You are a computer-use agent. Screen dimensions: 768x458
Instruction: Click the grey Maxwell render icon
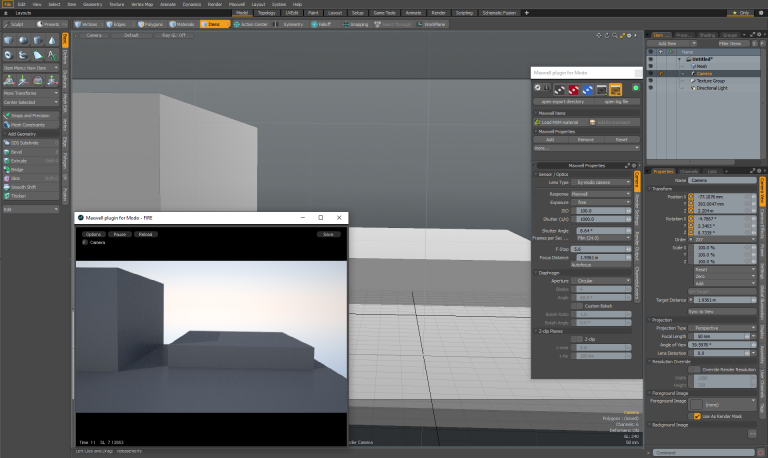pyautogui.click(x=559, y=90)
